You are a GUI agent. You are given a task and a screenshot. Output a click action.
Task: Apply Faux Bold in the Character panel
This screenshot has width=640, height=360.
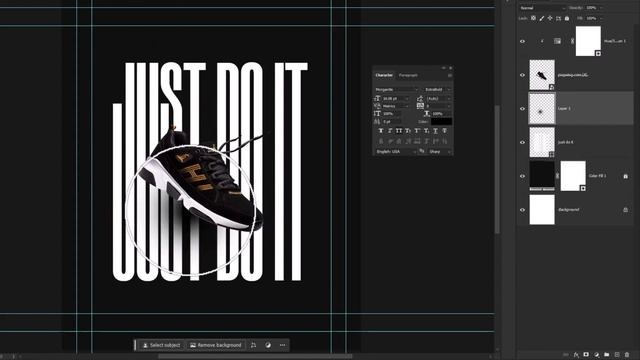point(381,131)
